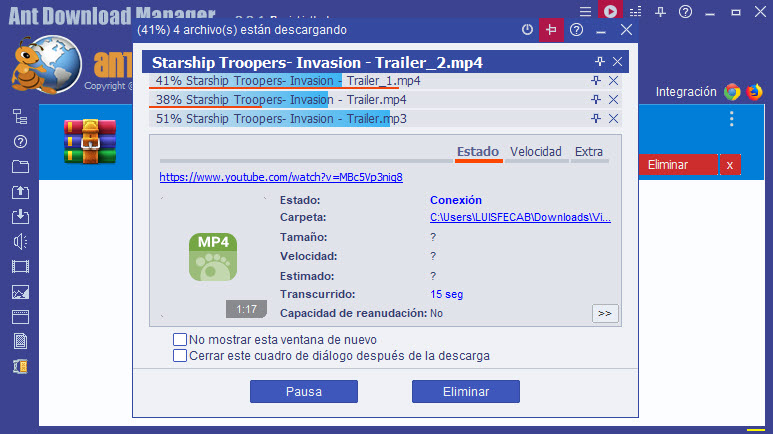Remove the 38% Trailer.mp4 download row
This screenshot has height=434, width=773.
613,100
